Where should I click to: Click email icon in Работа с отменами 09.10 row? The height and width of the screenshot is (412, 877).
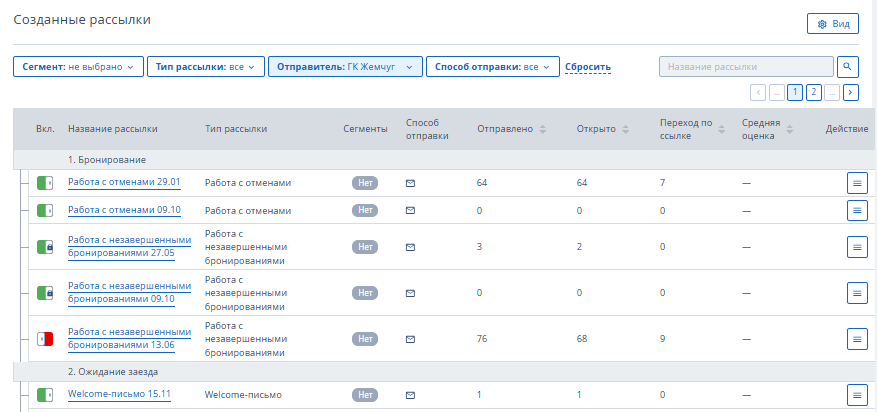410,210
